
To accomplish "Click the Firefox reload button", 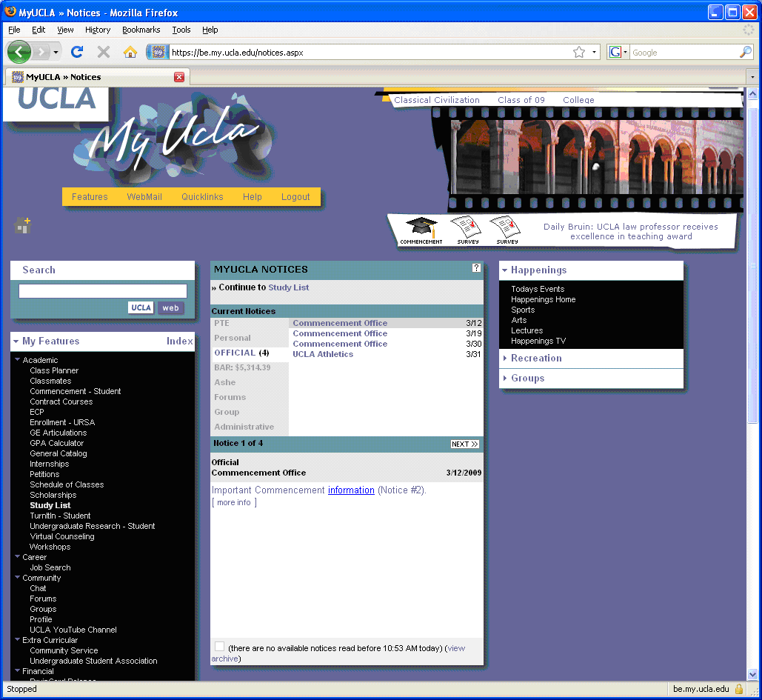I will tap(76, 52).
